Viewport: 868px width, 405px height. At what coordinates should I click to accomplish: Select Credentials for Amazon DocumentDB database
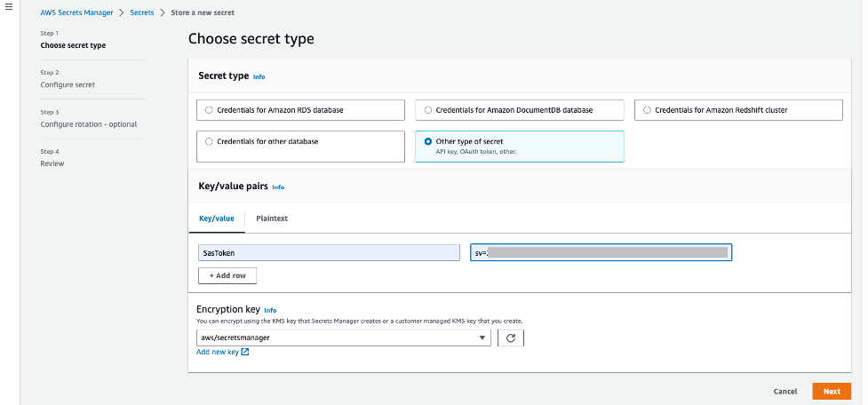click(428, 110)
